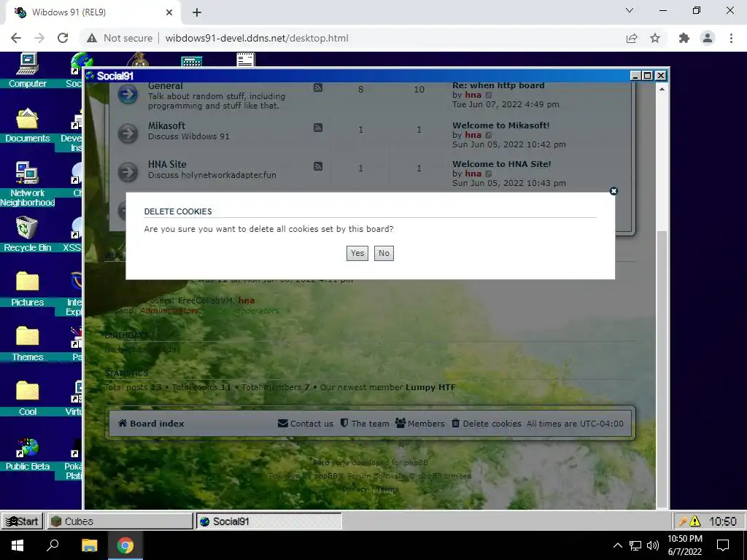Switch to Cubes taskbar item
747x560 pixels.
pos(120,521)
